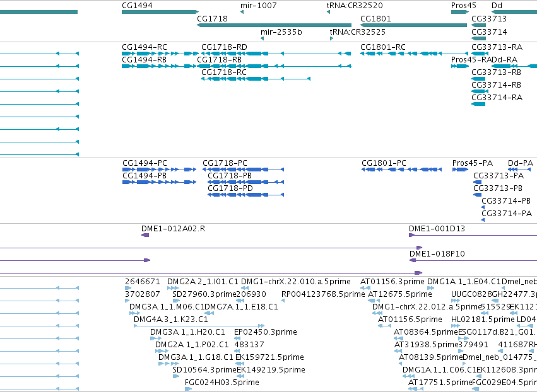Screen dimensions: 537x392
Task: Select protein CG1494-PB
Action: [x=160, y=182]
